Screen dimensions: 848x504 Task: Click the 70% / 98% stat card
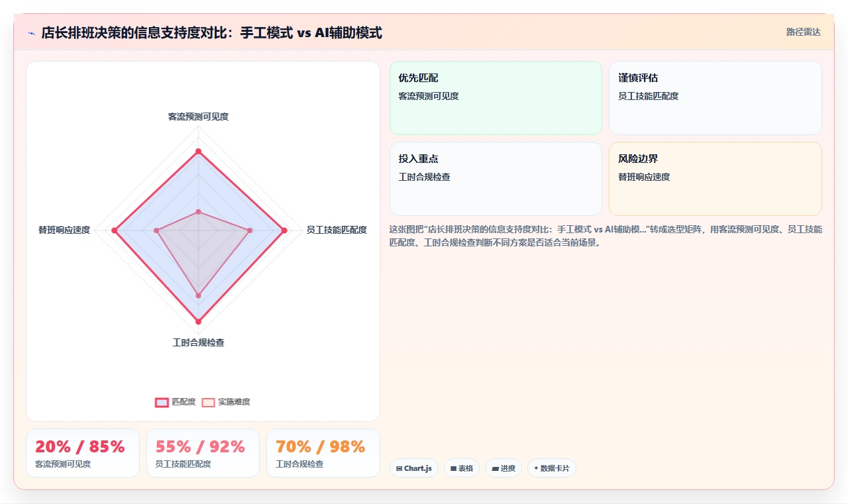pyautogui.click(x=323, y=453)
